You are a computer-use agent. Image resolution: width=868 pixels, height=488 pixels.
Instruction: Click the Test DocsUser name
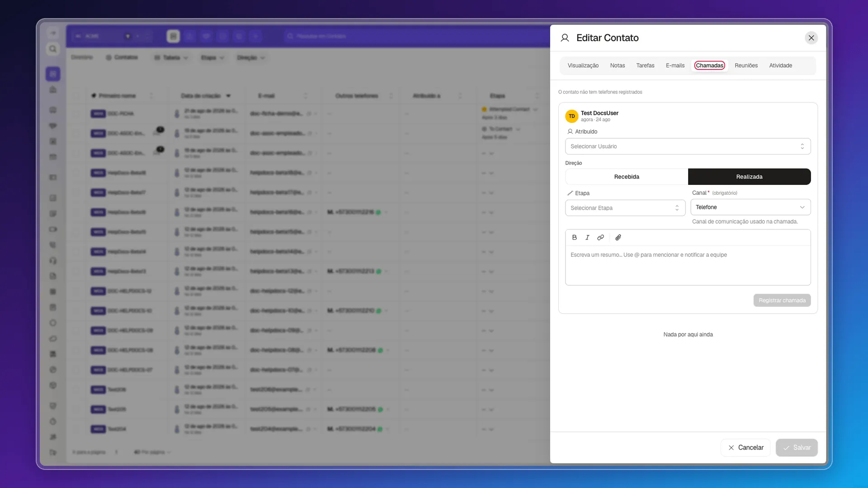point(599,113)
